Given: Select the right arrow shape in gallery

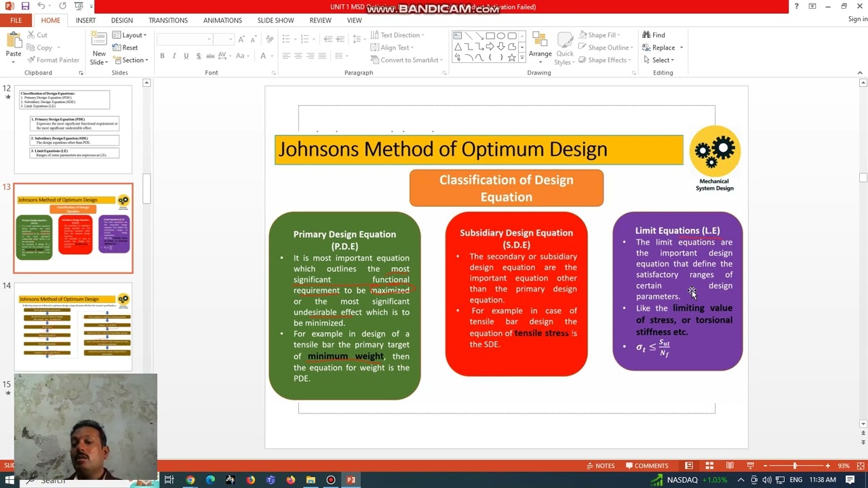Looking at the screenshot, I should [490, 47].
